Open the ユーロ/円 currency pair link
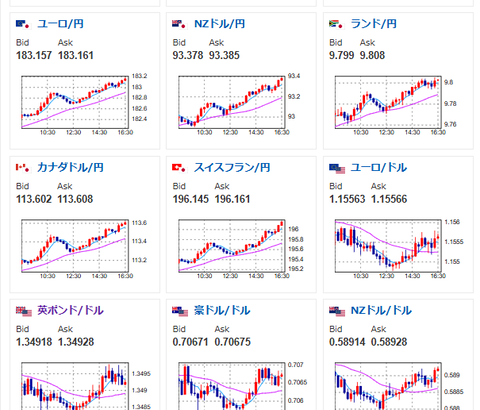Screen dimensions: 480x410 [60, 24]
